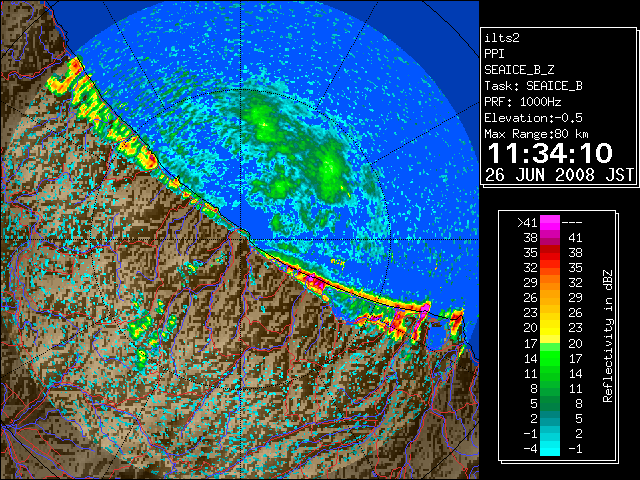This screenshot has width=640, height=480.
Task: Pick the red 35–38 dBZ legend color
Action: (x=550, y=253)
